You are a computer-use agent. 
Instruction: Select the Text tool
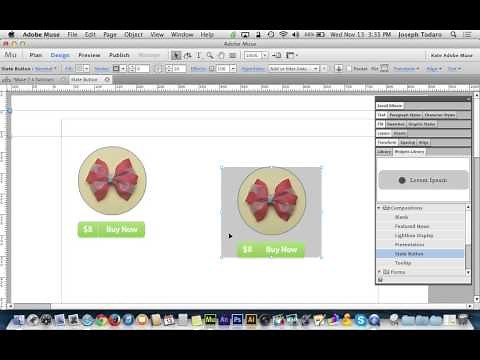coord(199,55)
